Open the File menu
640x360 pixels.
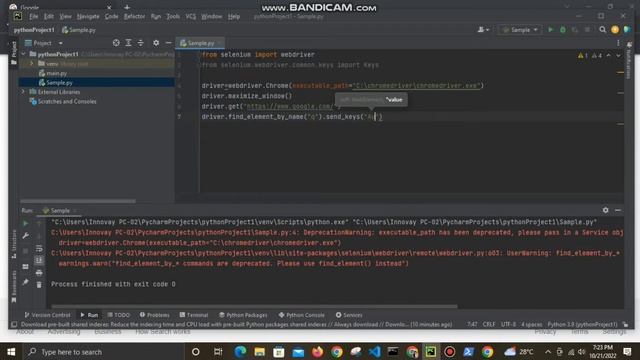coord(33,16)
